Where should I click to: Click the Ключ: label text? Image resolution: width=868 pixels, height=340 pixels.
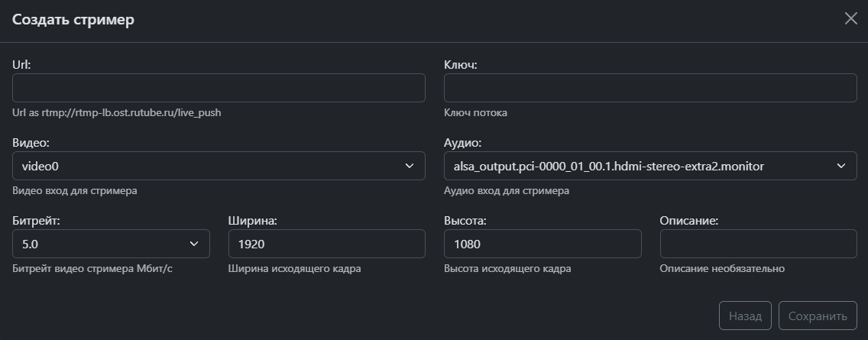(460, 65)
